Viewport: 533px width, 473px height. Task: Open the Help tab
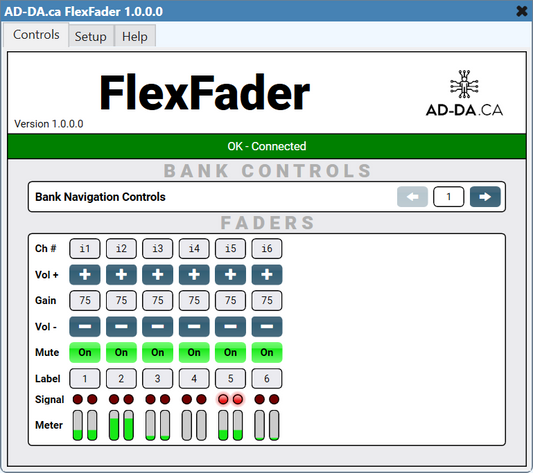[x=135, y=36]
